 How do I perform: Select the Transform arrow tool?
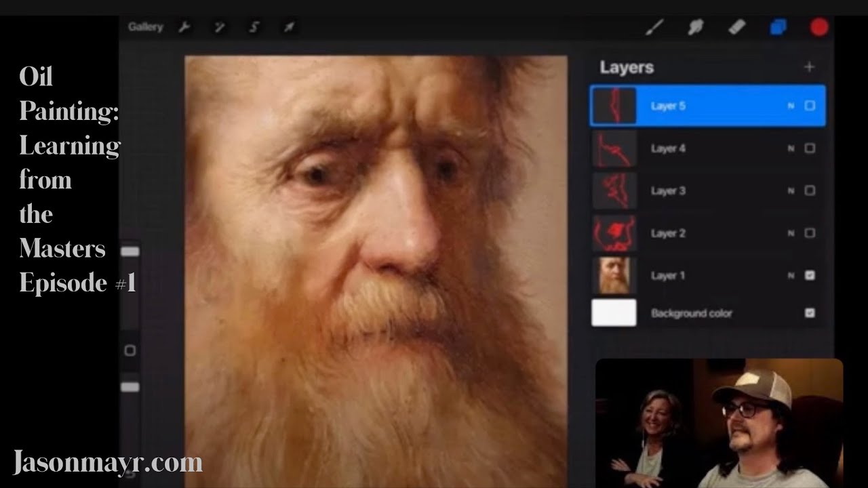pyautogui.click(x=290, y=28)
